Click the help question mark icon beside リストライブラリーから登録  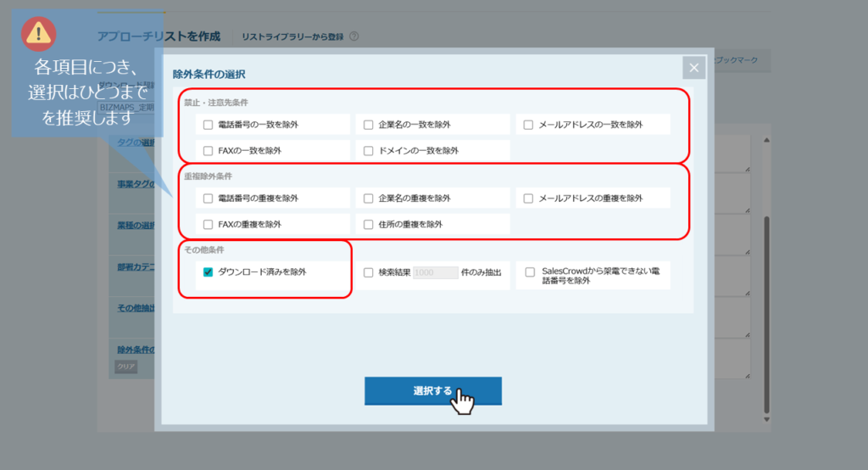coord(353,36)
